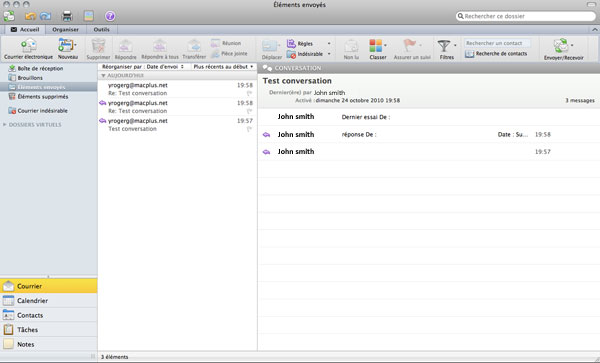Click the Redo arrow icon
The width and height of the screenshot is (600, 363).
pyautogui.click(x=46, y=16)
